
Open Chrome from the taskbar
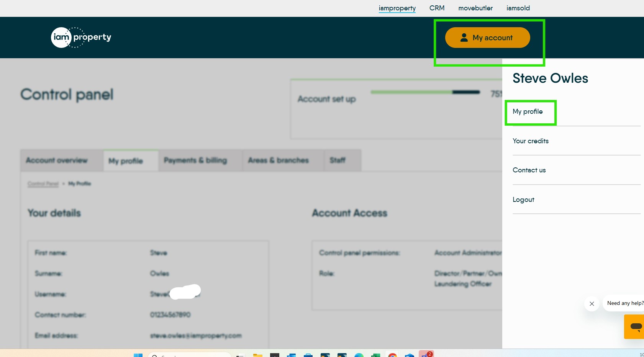pyautogui.click(x=392, y=355)
